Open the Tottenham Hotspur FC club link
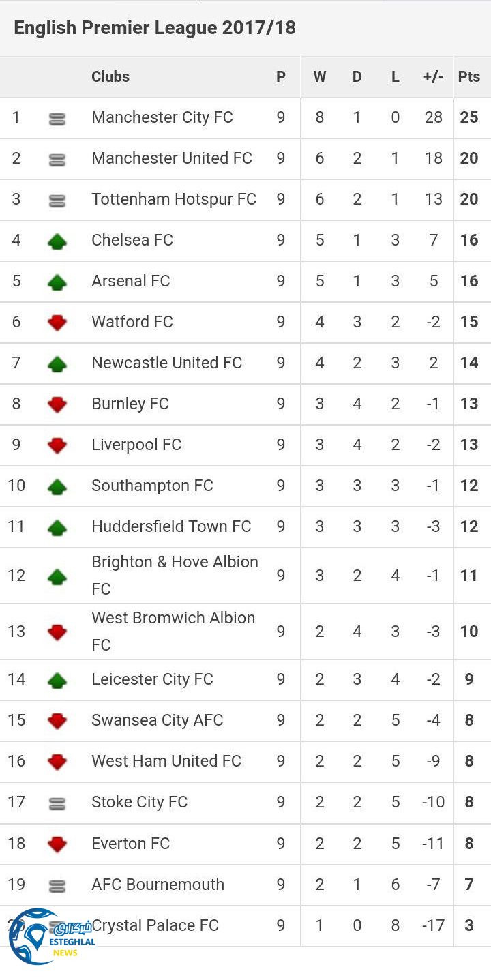 click(174, 199)
